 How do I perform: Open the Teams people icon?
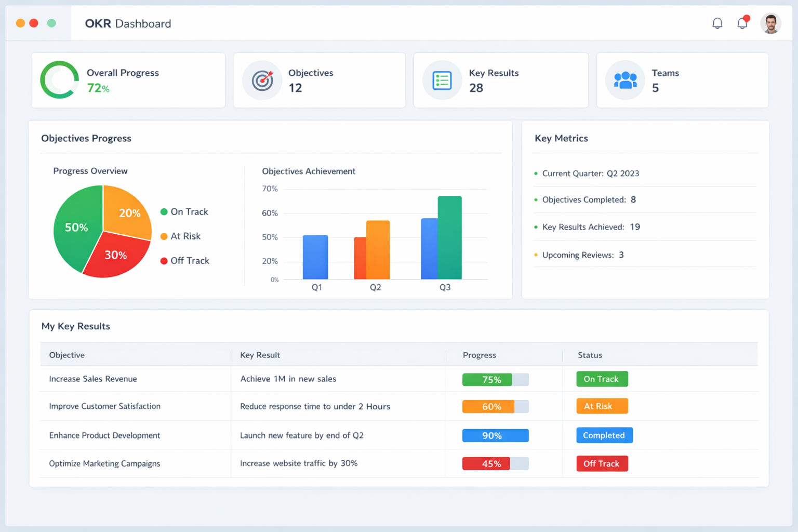624,81
